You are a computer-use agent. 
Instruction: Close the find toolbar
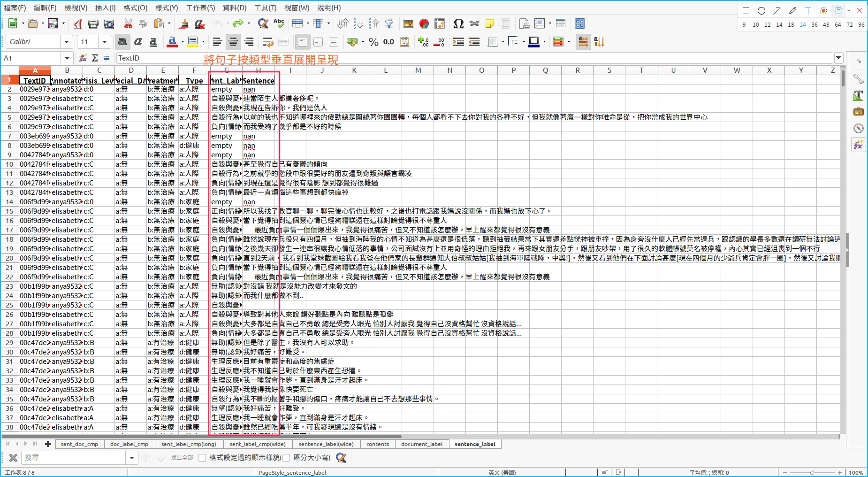[x=13, y=457]
